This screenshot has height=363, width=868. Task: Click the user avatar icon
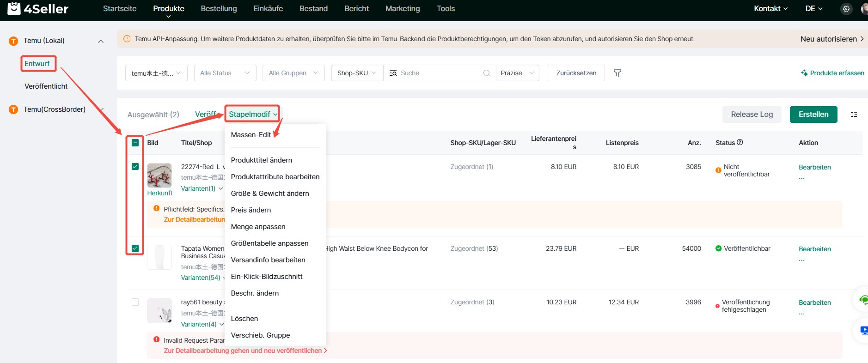pos(864,9)
